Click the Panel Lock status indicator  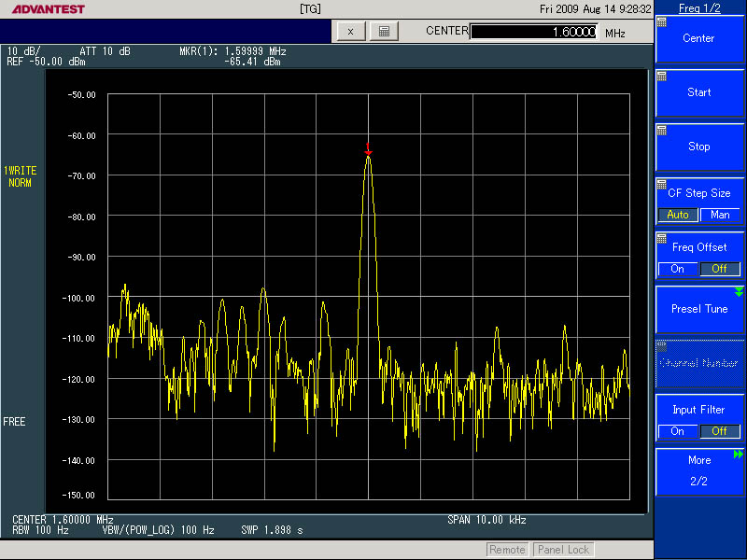pos(563,550)
